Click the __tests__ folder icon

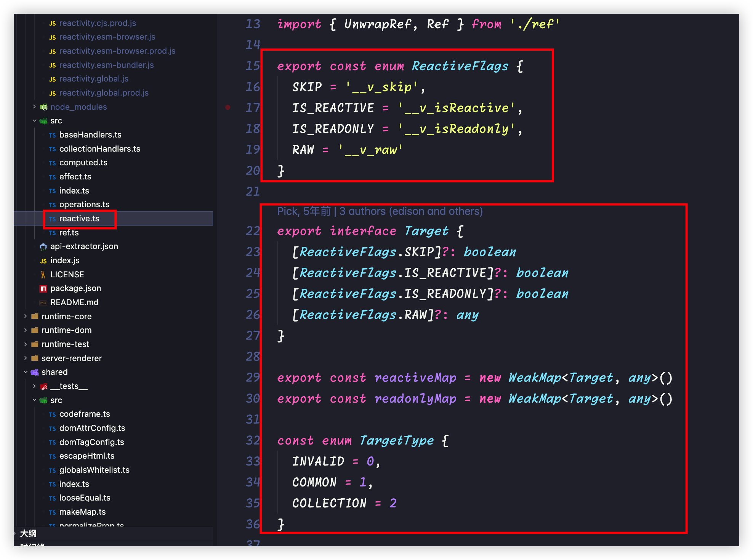pyautogui.click(x=44, y=386)
